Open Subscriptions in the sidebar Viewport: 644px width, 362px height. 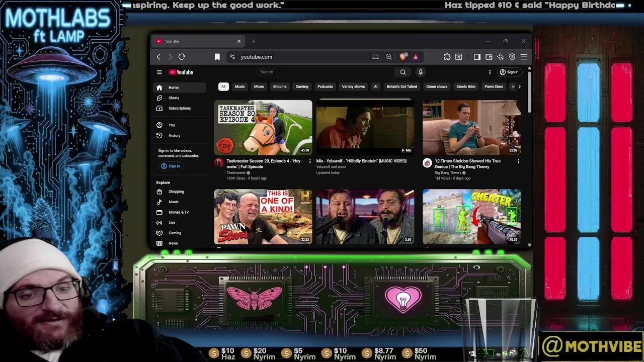(x=180, y=108)
